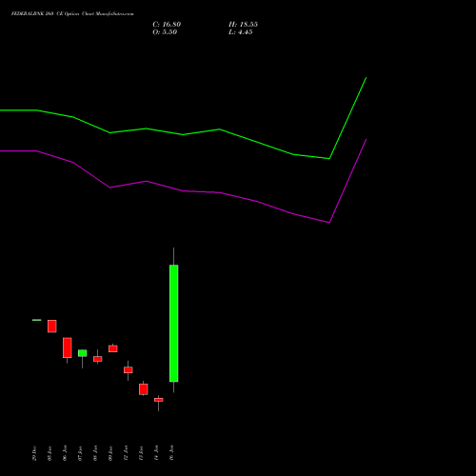Select the 06 Jan date label
The width and height of the screenshot is (476, 476).
click(65, 453)
